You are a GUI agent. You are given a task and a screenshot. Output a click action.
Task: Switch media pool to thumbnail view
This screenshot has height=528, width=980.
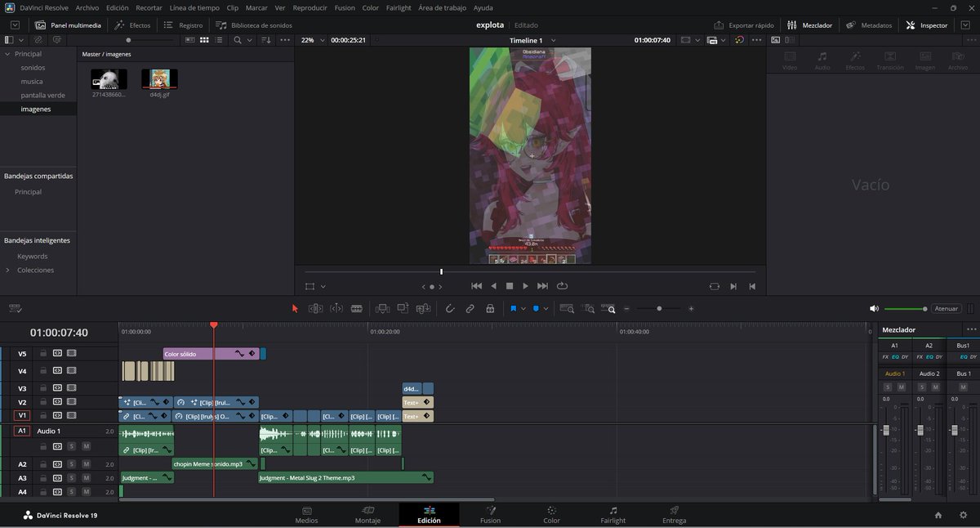click(x=204, y=40)
